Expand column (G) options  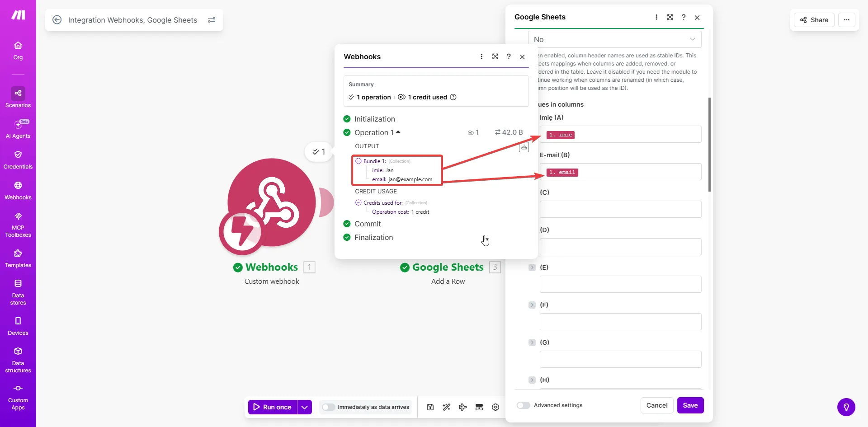tap(532, 343)
